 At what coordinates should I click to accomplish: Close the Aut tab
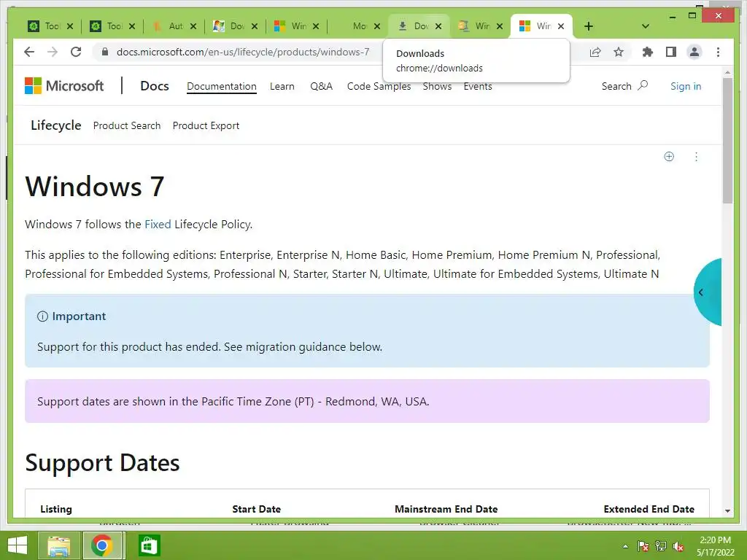(193, 26)
